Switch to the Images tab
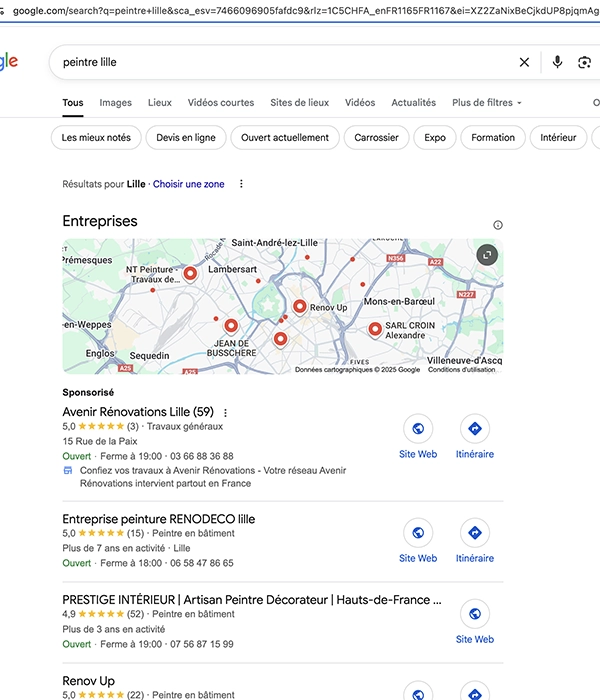Viewport: 600px width, 700px height. coord(116,103)
